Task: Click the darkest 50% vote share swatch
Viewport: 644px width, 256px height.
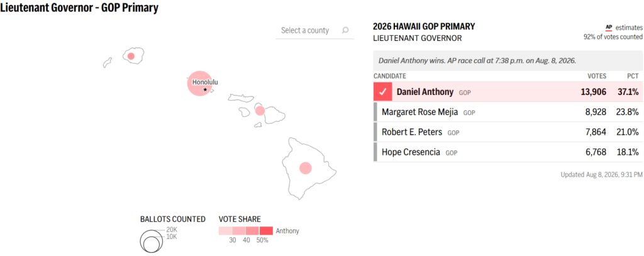Action: [266, 230]
